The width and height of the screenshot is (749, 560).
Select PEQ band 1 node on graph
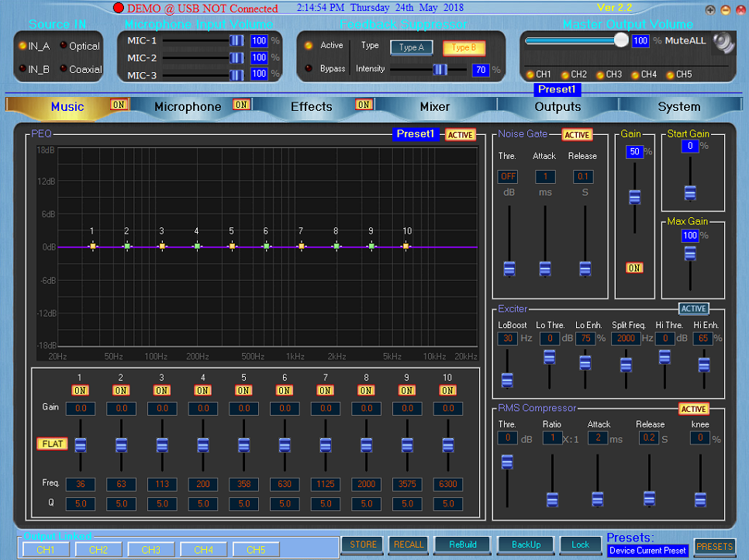93,247
